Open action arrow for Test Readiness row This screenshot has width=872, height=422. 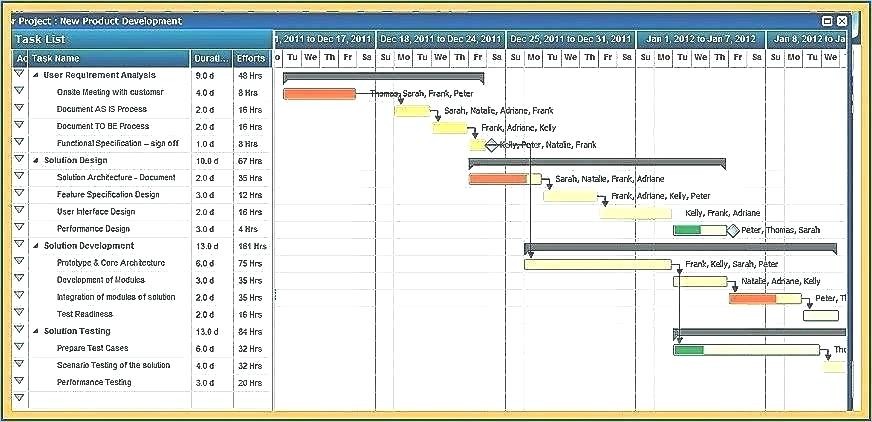[19, 313]
